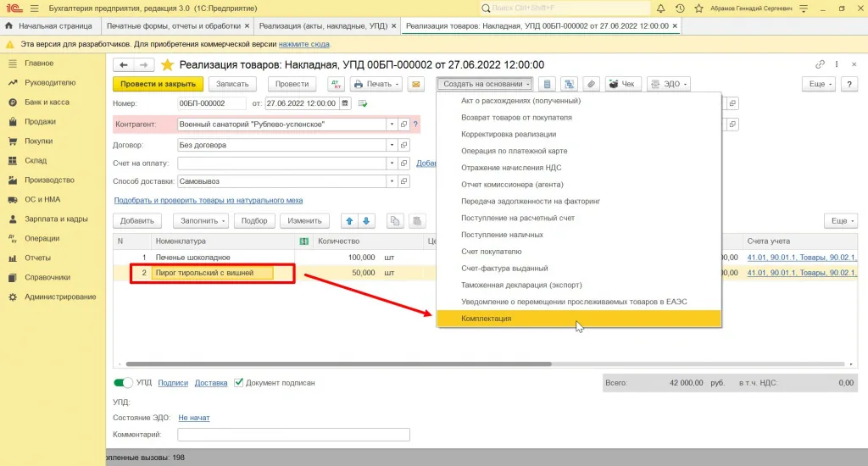
Task: Close Реализация (акты, накладные, УПД) tab
Action: (x=393, y=26)
